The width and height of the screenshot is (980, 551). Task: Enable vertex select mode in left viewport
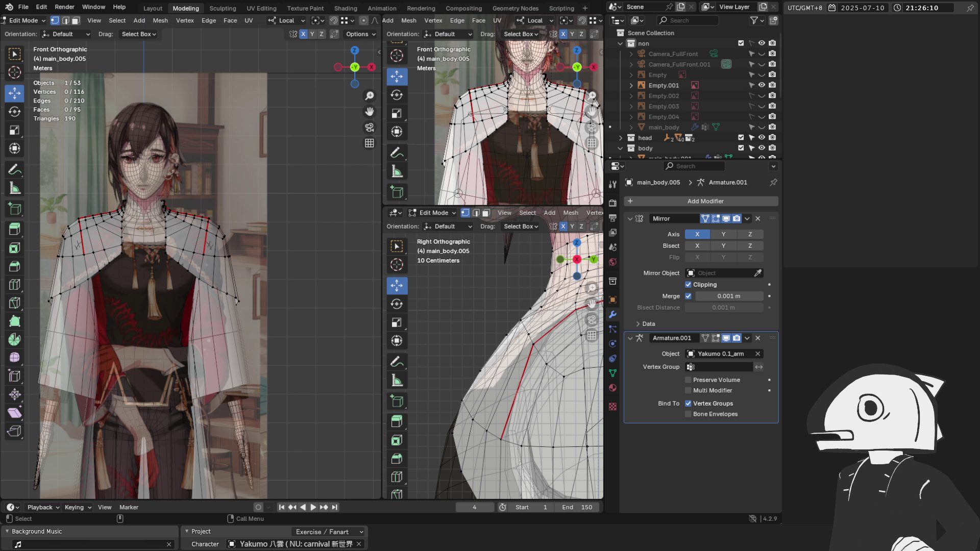coord(55,20)
